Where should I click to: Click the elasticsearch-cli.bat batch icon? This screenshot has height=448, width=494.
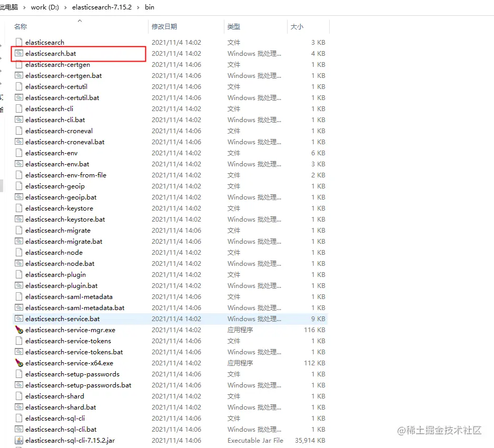19,120
